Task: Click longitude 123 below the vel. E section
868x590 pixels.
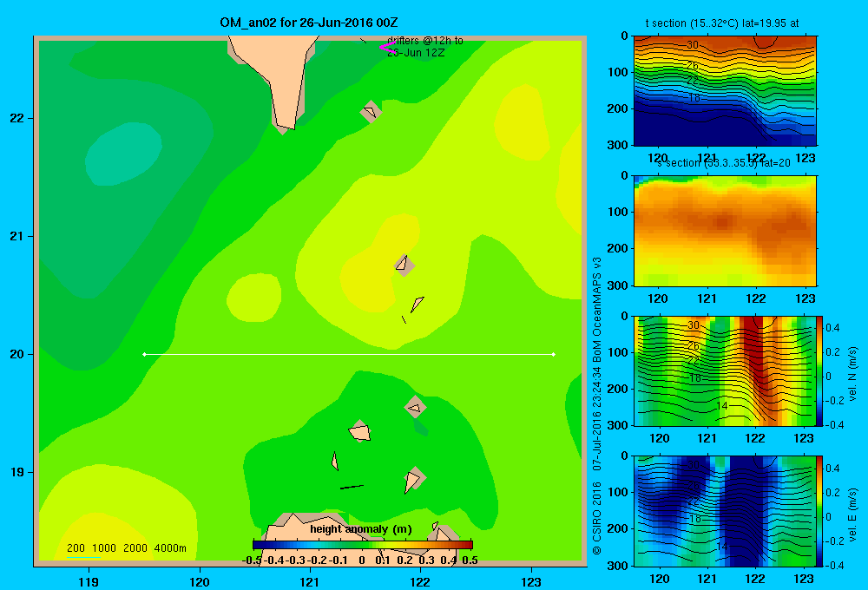Action: 804,579
